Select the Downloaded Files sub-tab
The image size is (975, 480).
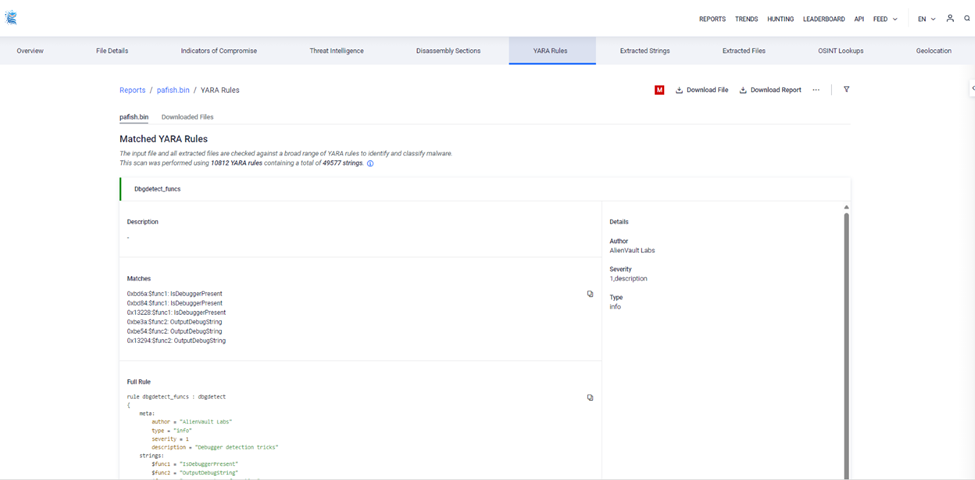point(187,117)
